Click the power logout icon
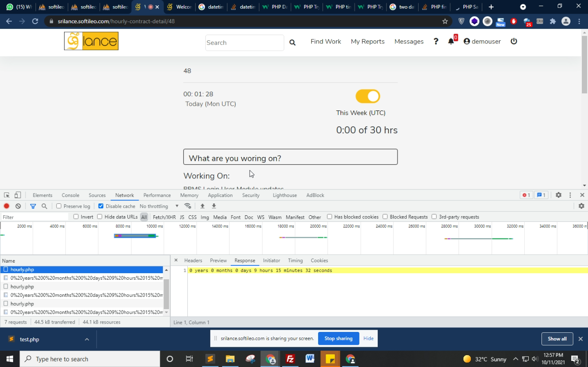 click(x=514, y=41)
